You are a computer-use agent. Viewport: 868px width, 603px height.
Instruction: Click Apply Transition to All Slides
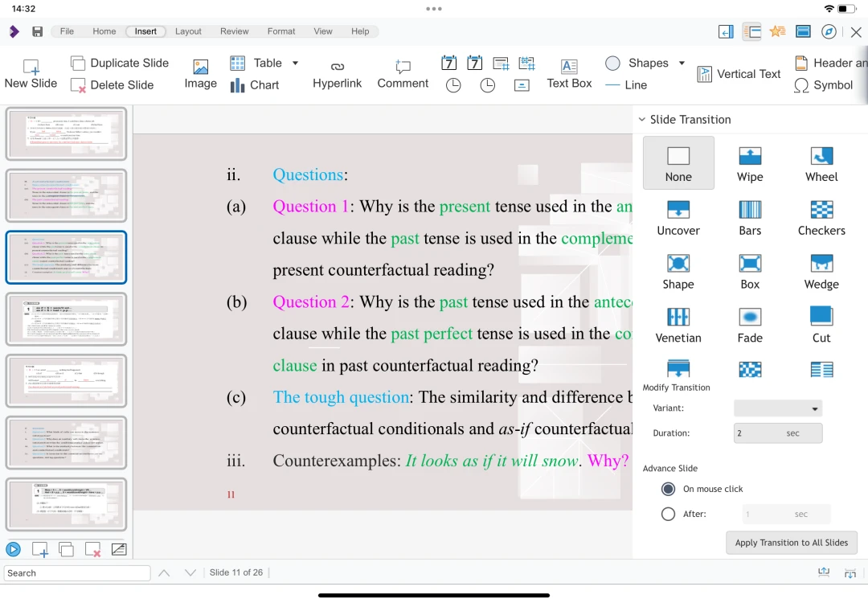click(x=791, y=543)
